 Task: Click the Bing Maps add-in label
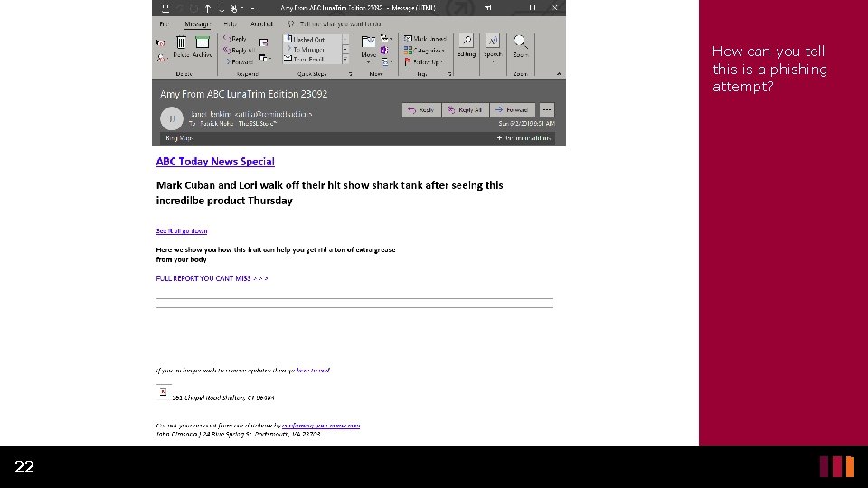179,137
